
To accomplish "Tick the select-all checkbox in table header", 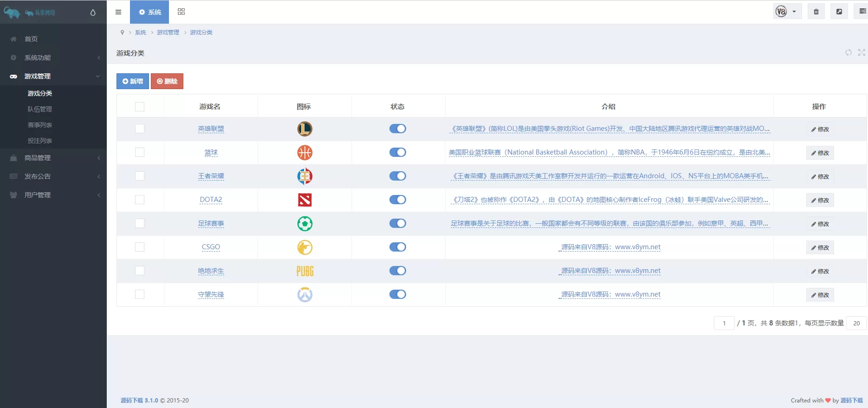I will tap(140, 107).
